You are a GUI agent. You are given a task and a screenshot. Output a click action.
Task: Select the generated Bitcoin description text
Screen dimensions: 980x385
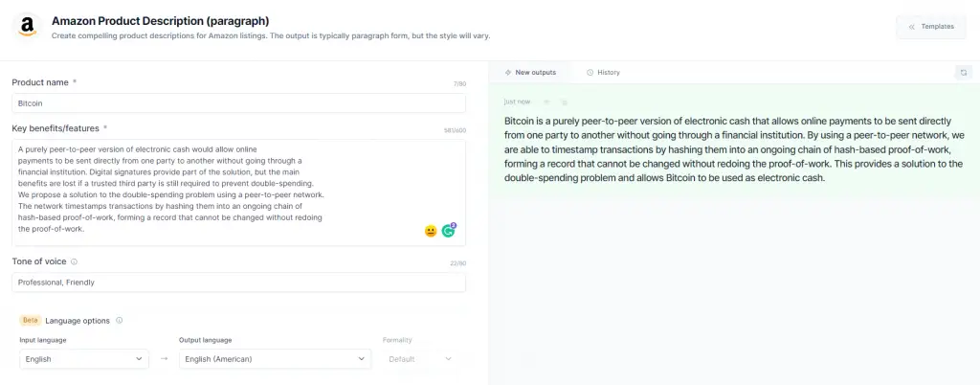734,148
